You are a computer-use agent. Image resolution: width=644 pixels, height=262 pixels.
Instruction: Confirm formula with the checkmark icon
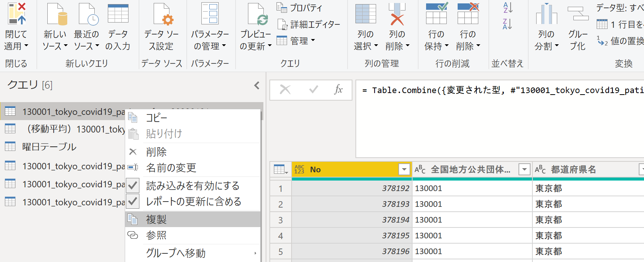(313, 89)
